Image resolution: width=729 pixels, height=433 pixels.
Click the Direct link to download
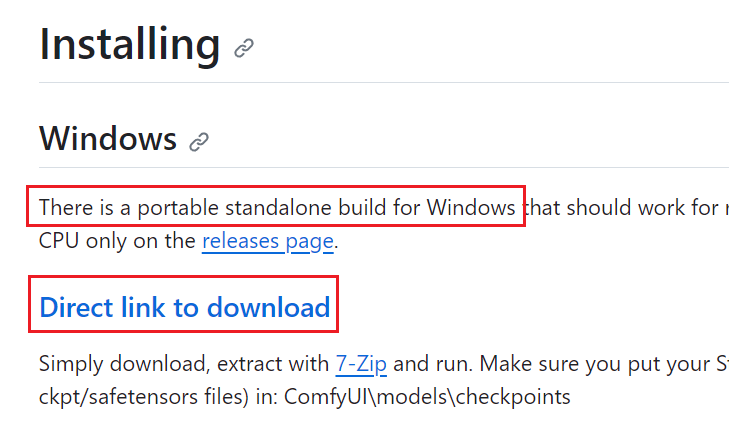point(185,307)
